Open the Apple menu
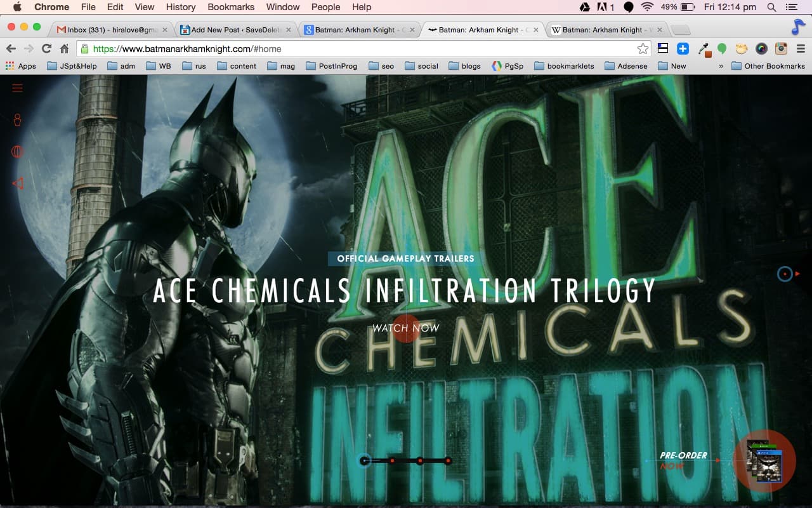Image resolution: width=812 pixels, height=508 pixels. (17, 7)
